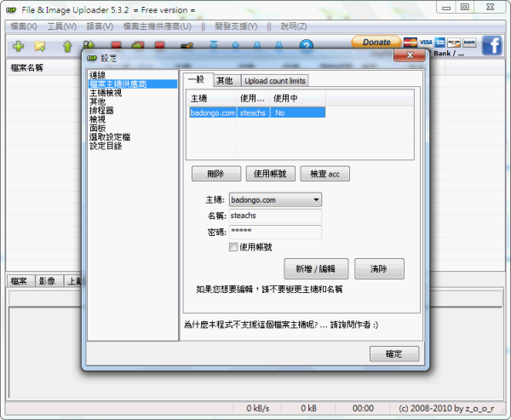Viewport: 511px width, 420px height.
Task: Open the 語言(V) menu
Action: [100, 26]
